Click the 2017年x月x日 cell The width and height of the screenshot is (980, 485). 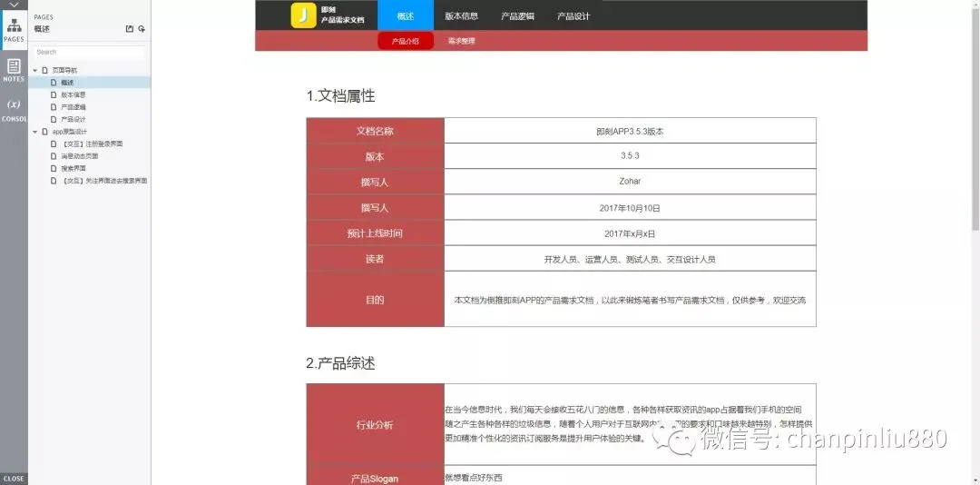(x=630, y=233)
